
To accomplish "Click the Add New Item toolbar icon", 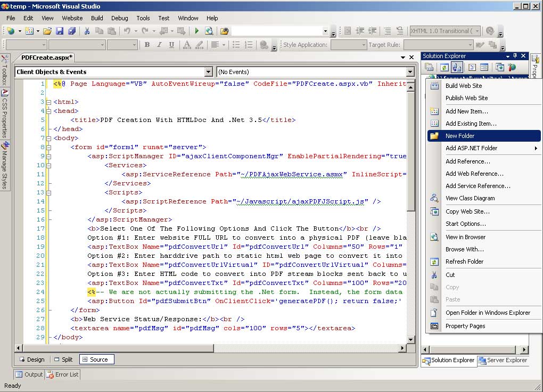I will (29, 31).
